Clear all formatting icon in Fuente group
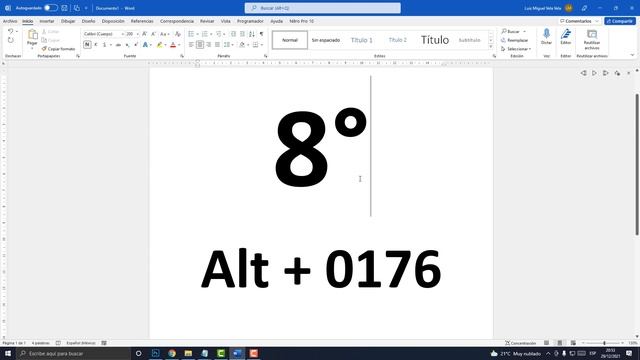Viewport: 640px width, 360px height. (x=178, y=34)
